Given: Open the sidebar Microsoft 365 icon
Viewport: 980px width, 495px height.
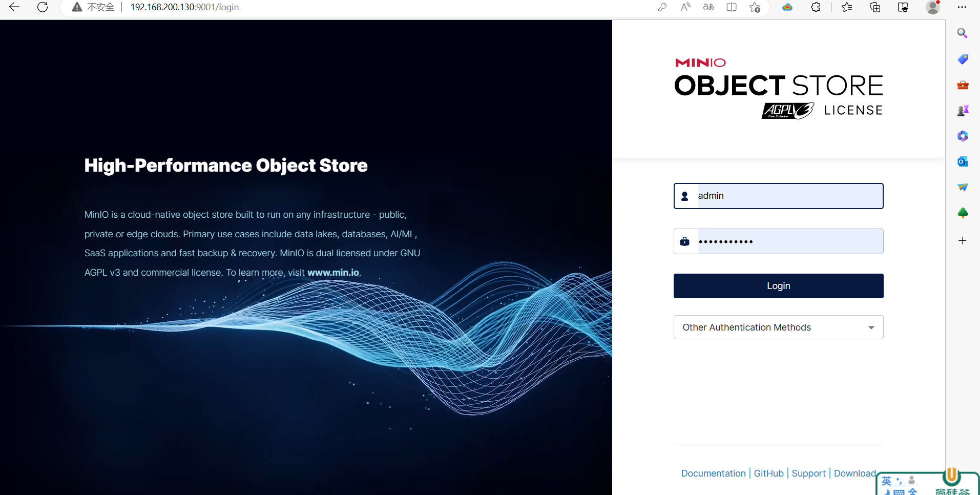Looking at the screenshot, I should 963,136.
